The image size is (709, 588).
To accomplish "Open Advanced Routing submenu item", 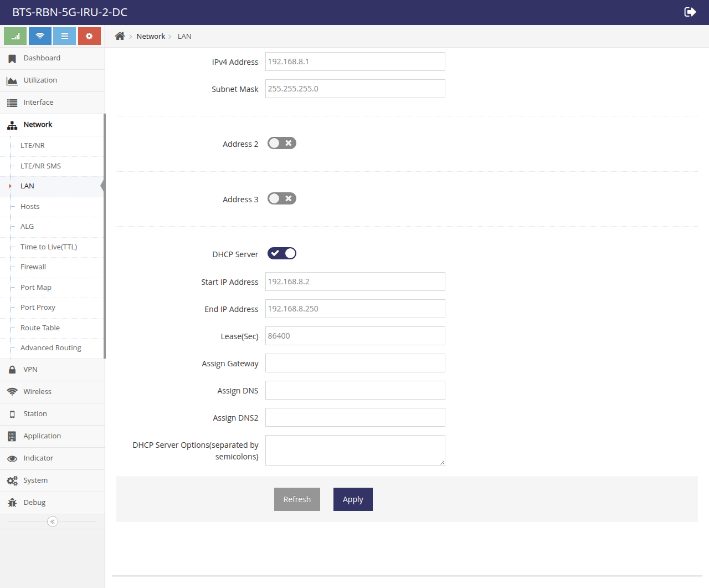I will coord(52,348).
